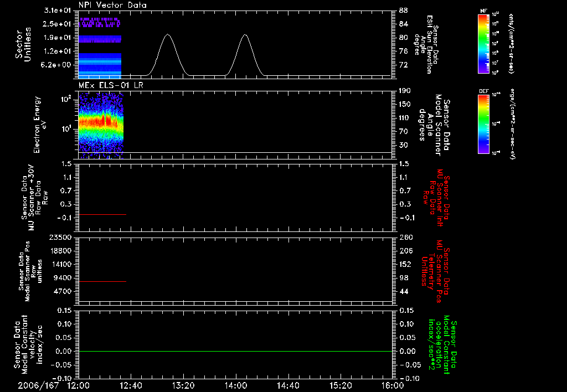Click the "cnts/(cm**2-sr-sec)" units label
The image size is (567, 392).
[511, 44]
